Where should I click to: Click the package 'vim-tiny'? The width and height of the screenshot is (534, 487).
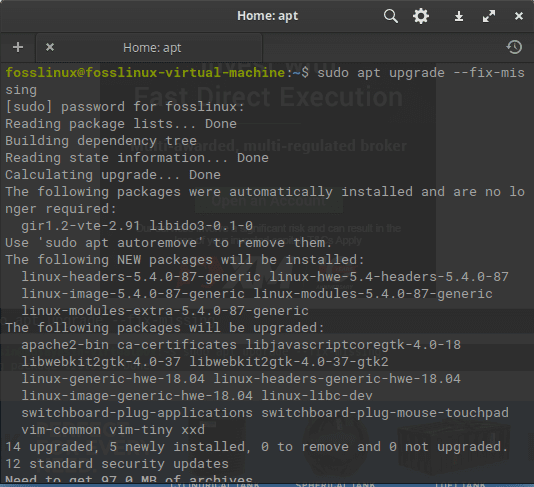141,430
